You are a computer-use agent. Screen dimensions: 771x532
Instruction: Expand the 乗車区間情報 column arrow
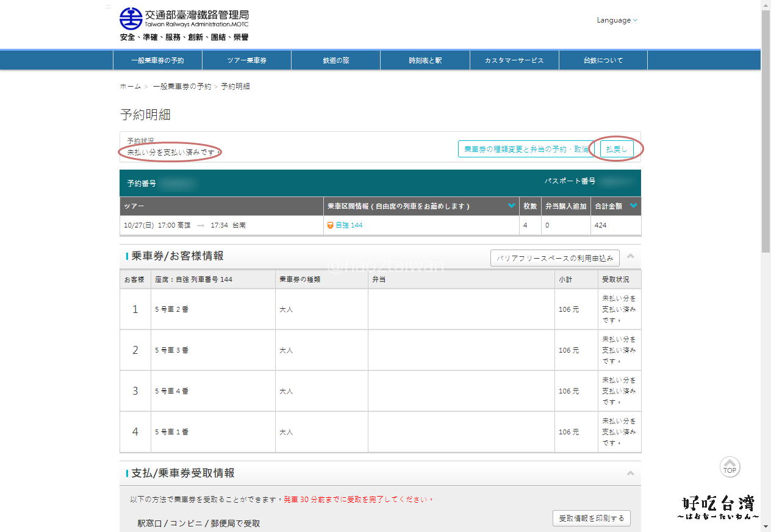511,206
